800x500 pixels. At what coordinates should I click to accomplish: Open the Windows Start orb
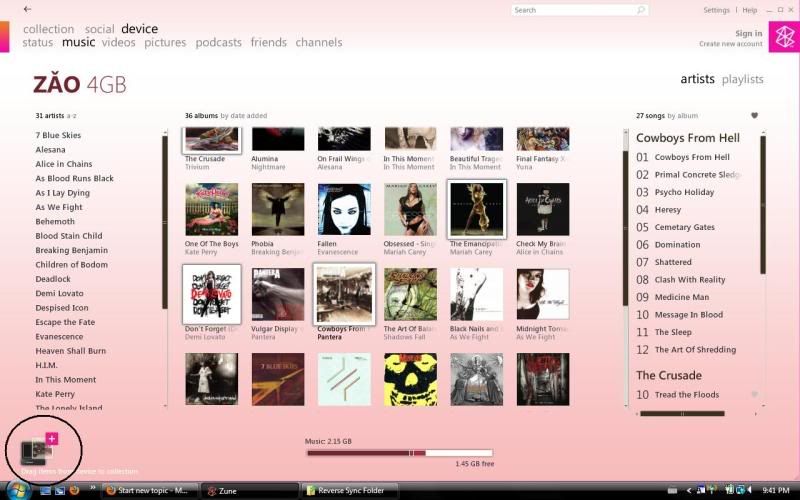(x=17, y=490)
